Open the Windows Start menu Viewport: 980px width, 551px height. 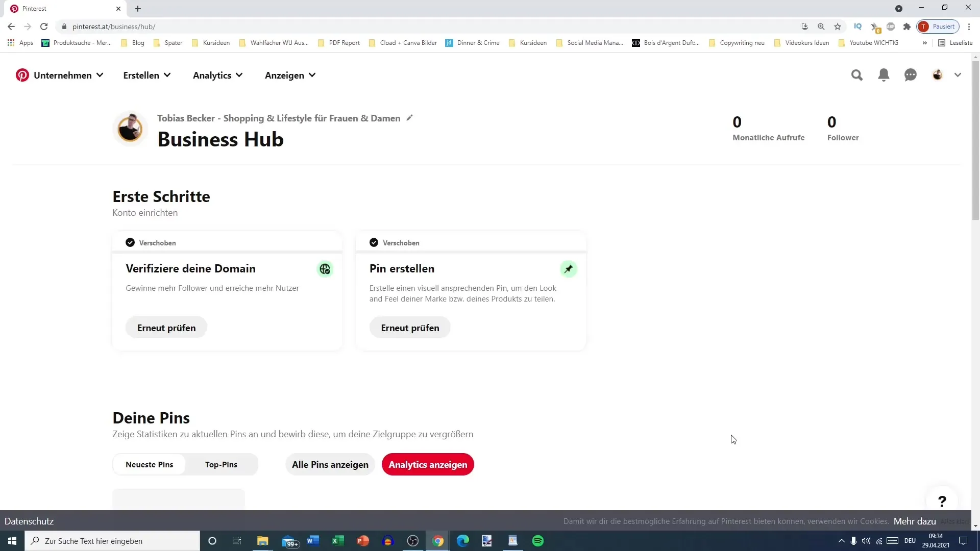(x=12, y=541)
